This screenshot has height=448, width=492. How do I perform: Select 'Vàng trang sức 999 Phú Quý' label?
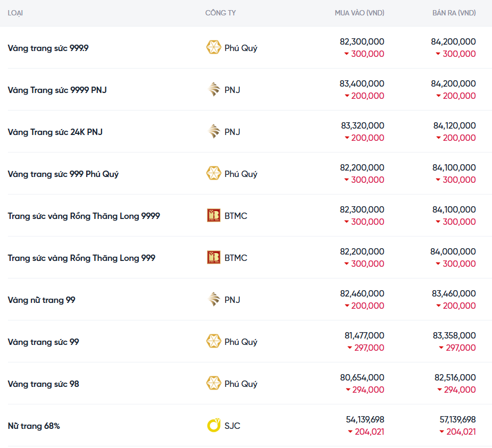(63, 174)
